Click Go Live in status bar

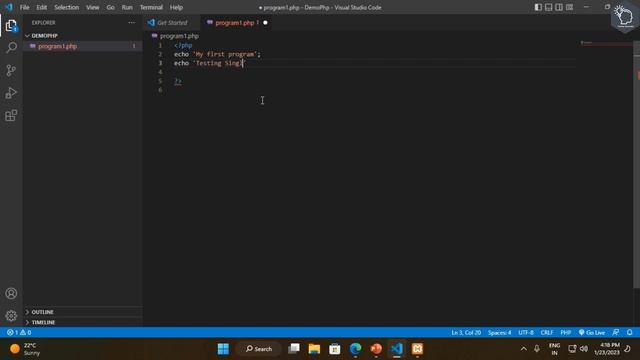(x=592, y=333)
